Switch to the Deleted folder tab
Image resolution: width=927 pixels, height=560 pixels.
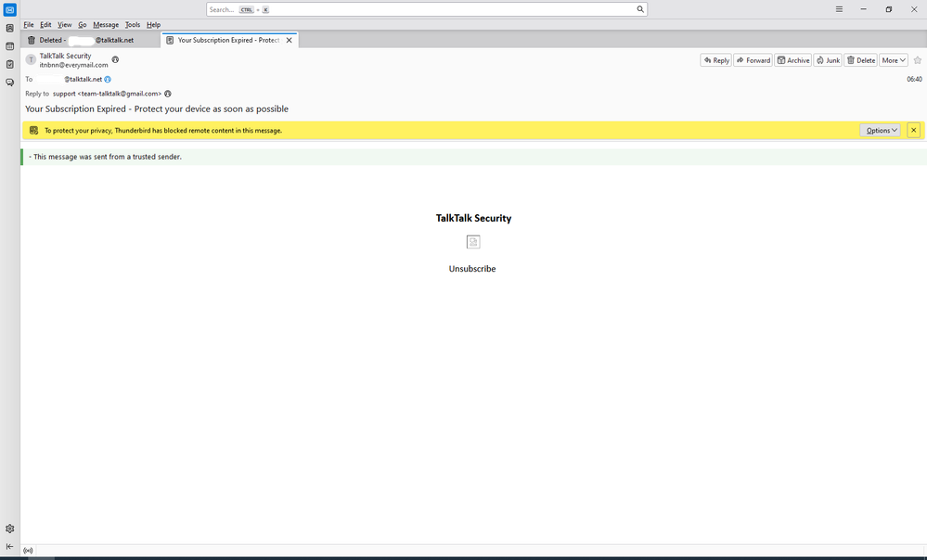point(88,40)
